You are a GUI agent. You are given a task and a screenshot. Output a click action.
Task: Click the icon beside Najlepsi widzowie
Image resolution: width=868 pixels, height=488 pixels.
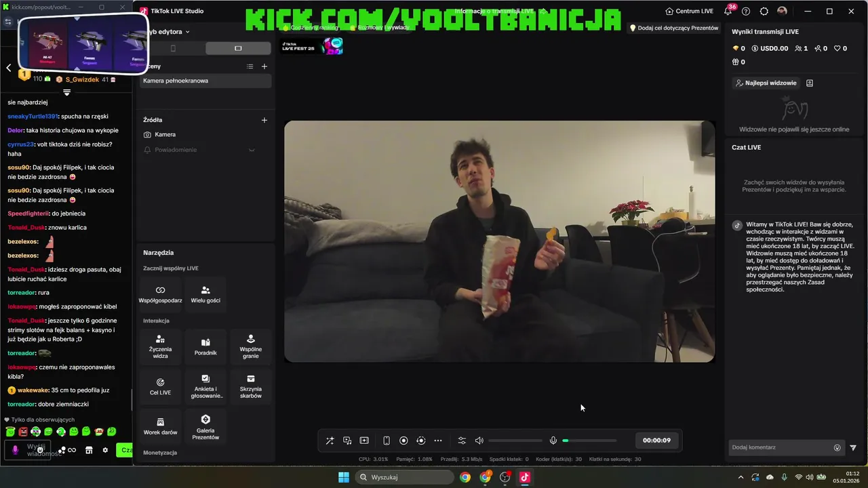coord(810,83)
